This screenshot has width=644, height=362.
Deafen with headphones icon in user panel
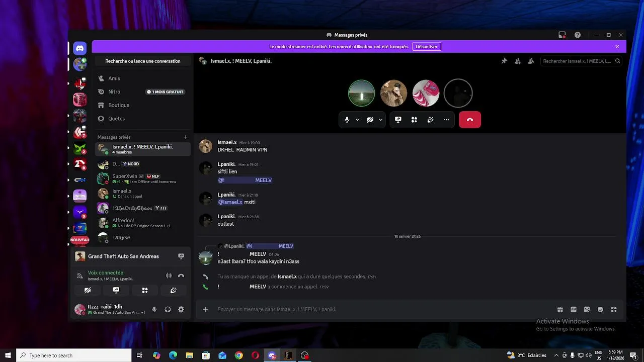pyautogui.click(x=168, y=310)
